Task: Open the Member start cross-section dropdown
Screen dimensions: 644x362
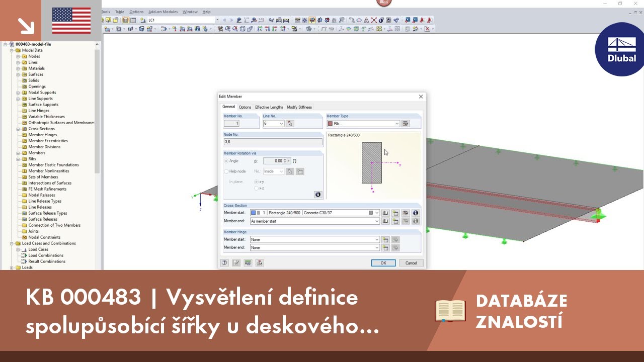Action: click(x=377, y=213)
